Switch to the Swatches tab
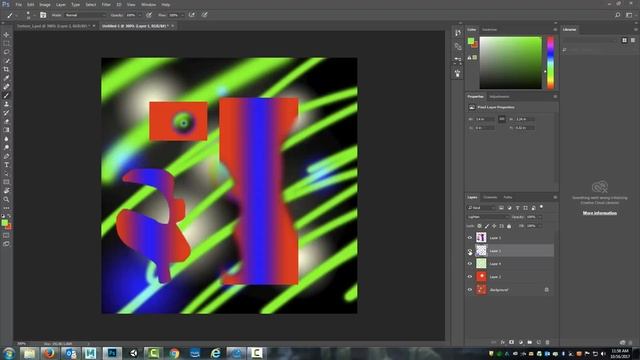Image resolution: width=640 pixels, height=360 pixels. pos(489,30)
